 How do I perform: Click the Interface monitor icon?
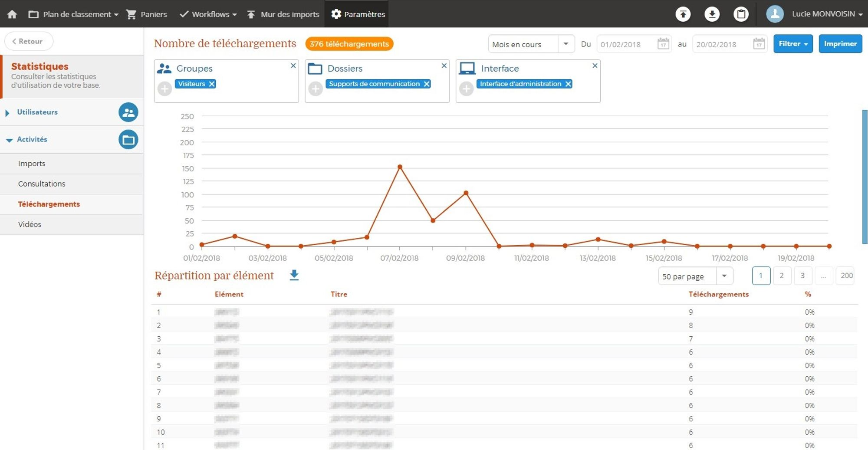pos(467,69)
